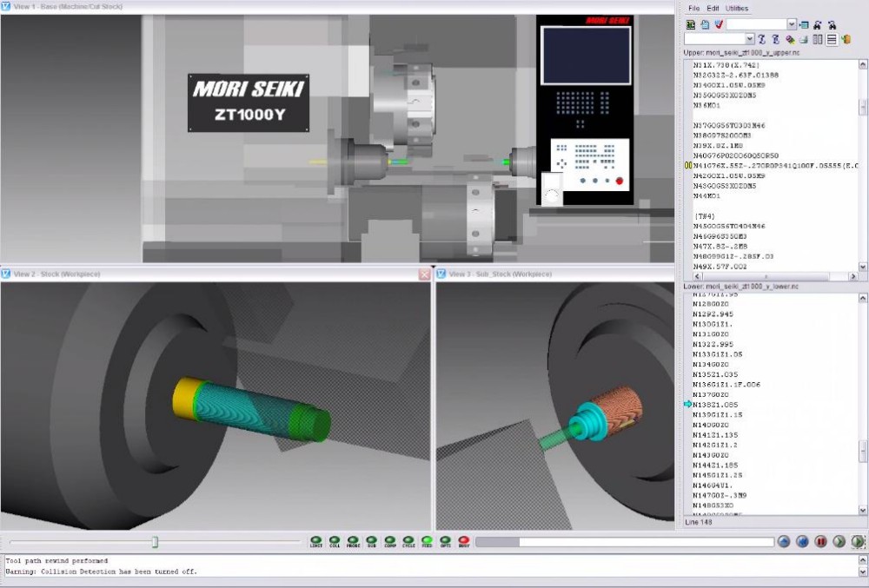This screenshot has width=869, height=588.
Task: Click the second blue replace symbol icon
Action: [x=776, y=39]
